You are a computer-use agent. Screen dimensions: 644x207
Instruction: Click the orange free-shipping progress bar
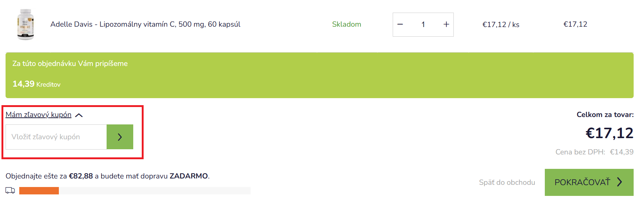click(x=39, y=191)
